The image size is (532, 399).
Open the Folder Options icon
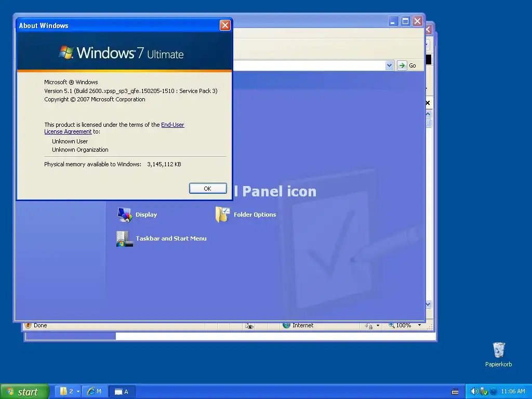222,215
